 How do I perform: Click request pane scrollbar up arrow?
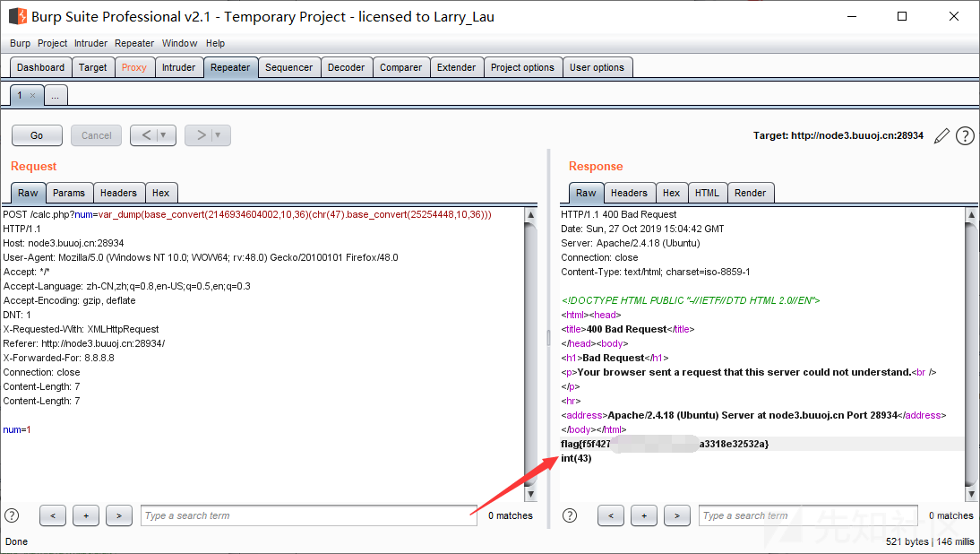[x=530, y=215]
